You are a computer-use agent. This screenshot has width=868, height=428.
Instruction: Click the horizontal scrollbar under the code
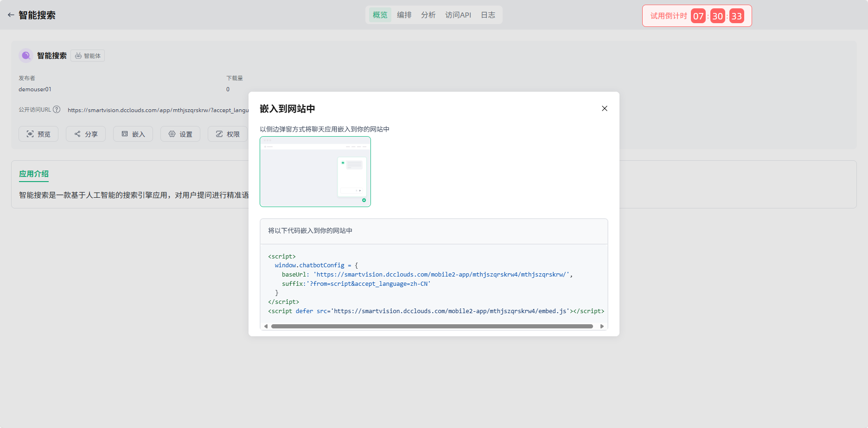click(432, 326)
